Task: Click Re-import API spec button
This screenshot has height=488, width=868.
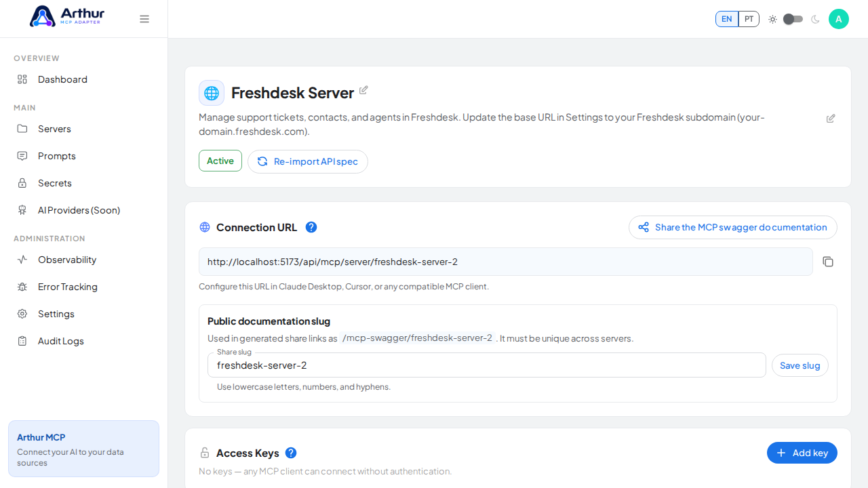Action: click(308, 161)
